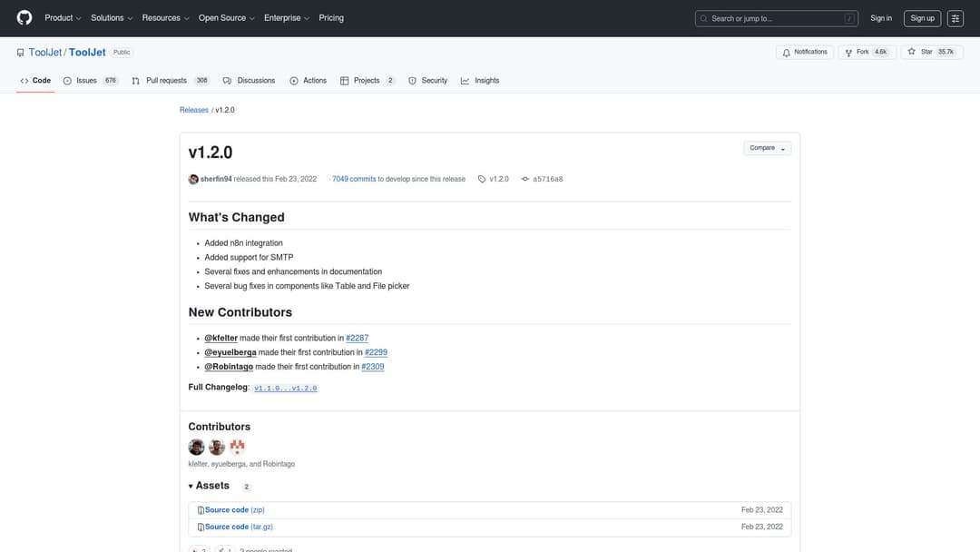The height and width of the screenshot is (552, 980).
Task: Open pull request #2299
Action: 376,352
